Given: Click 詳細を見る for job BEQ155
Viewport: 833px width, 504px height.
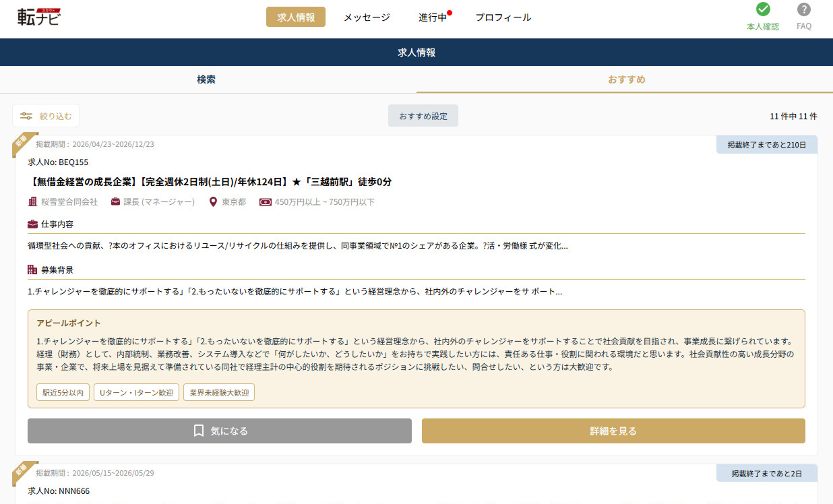Looking at the screenshot, I should 613,431.
